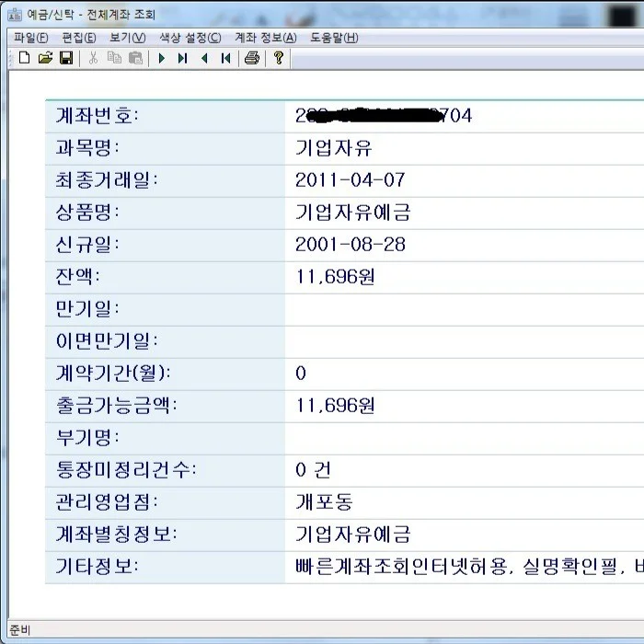The image size is (644, 644).
Task: Jump to first record icon
Action: click(x=225, y=58)
